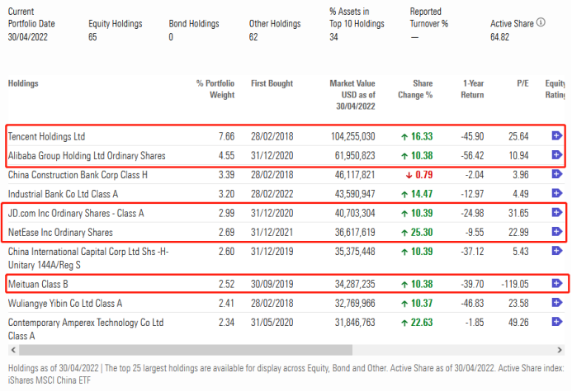Click equity rating icon for NetEase

pyautogui.click(x=556, y=233)
